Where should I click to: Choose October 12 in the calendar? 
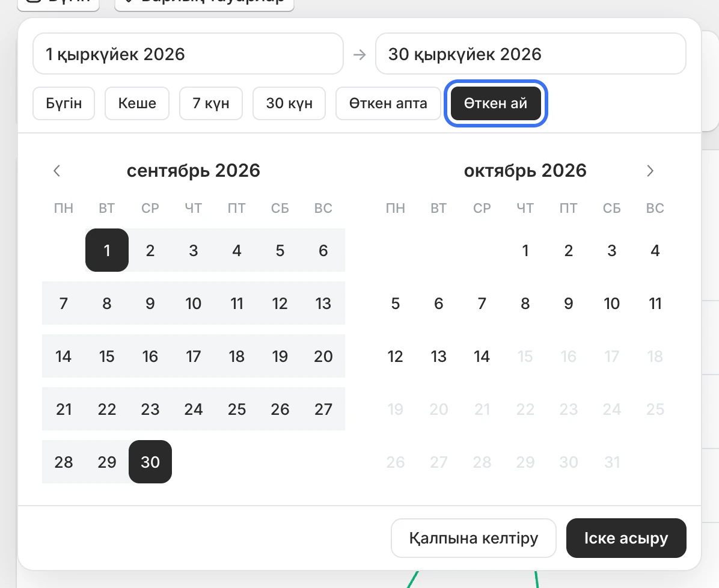coord(395,357)
